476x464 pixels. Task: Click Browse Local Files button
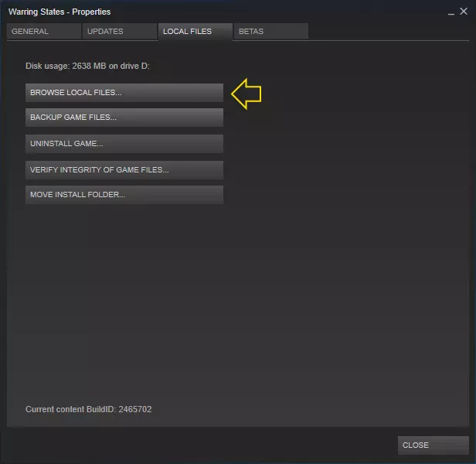click(x=124, y=93)
